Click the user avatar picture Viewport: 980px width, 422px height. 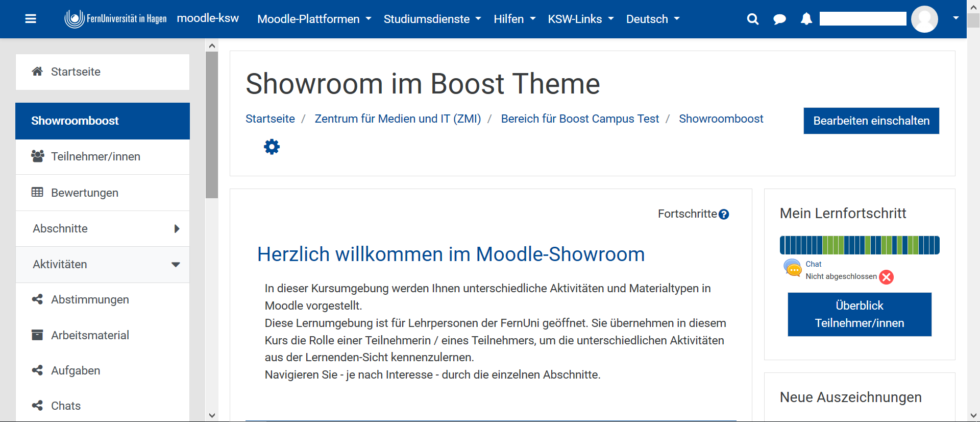tap(924, 19)
